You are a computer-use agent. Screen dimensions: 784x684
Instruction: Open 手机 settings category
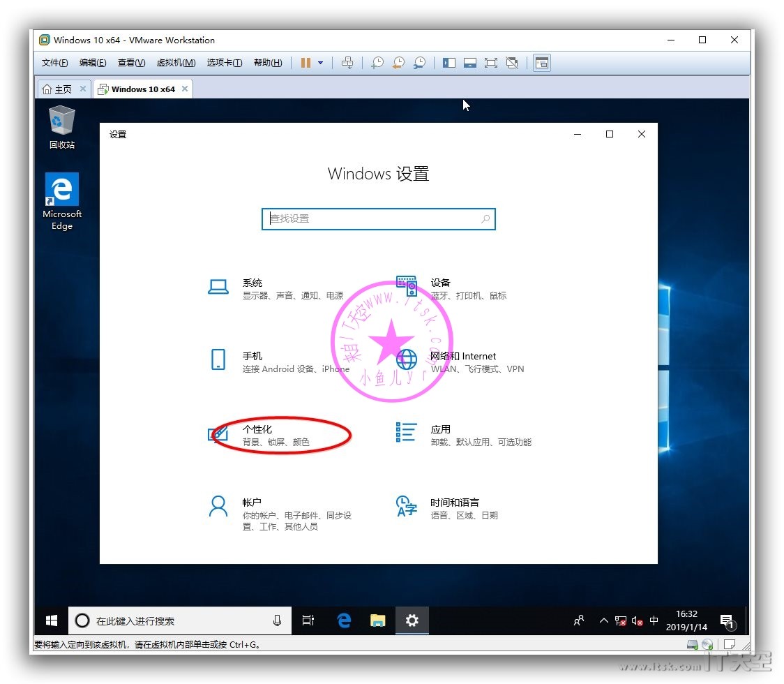(278, 362)
